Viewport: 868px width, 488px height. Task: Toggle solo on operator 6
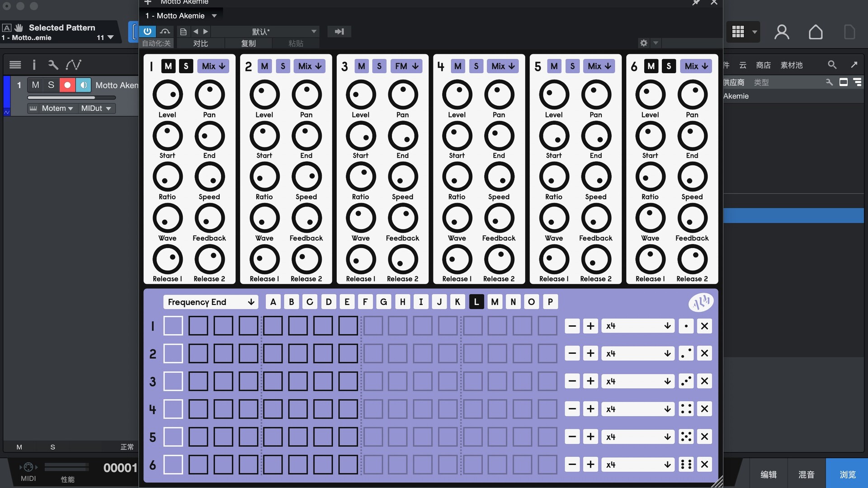(669, 66)
